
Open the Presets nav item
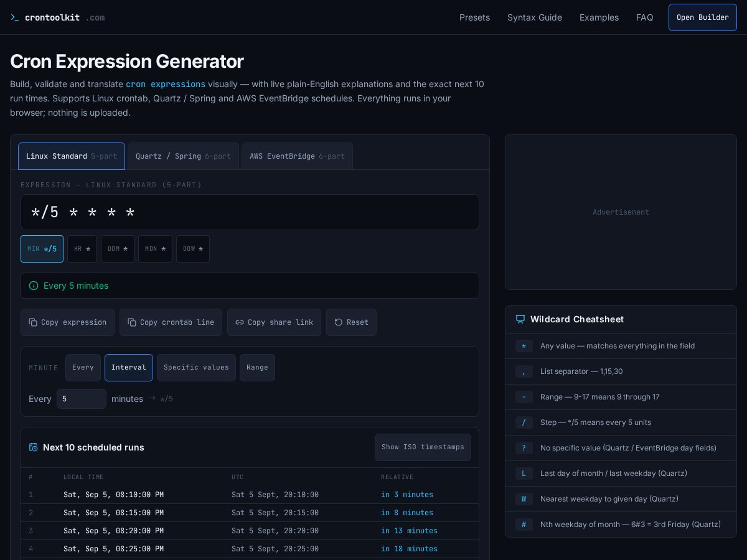474,17
